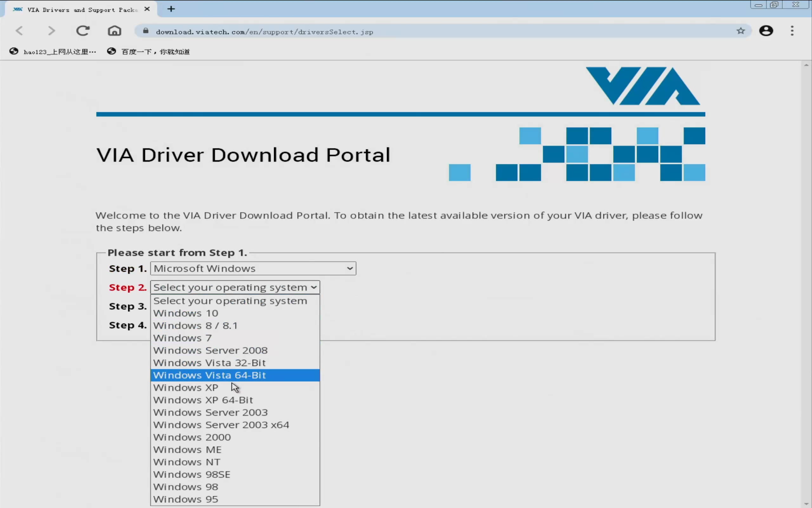Image resolution: width=812 pixels, height=508 pixels.
Task: Choose the plain Windows XP option
Action: click(235, 388)
